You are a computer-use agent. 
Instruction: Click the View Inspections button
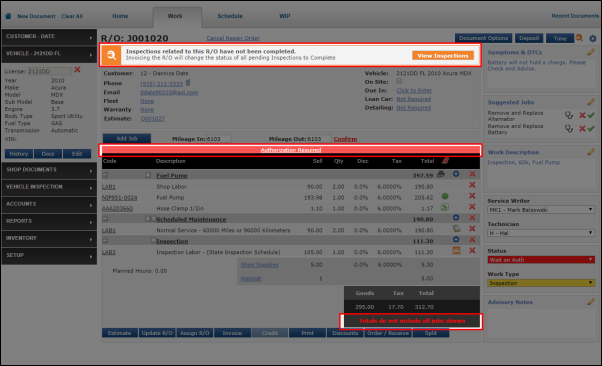click(443, 56)
